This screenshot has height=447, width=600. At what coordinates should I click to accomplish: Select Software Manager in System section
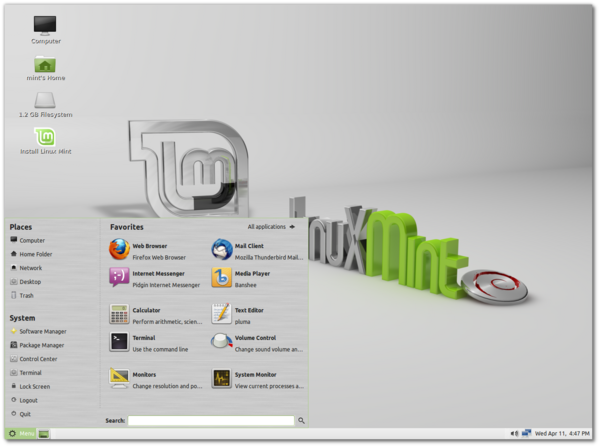(x=42, y=331)
